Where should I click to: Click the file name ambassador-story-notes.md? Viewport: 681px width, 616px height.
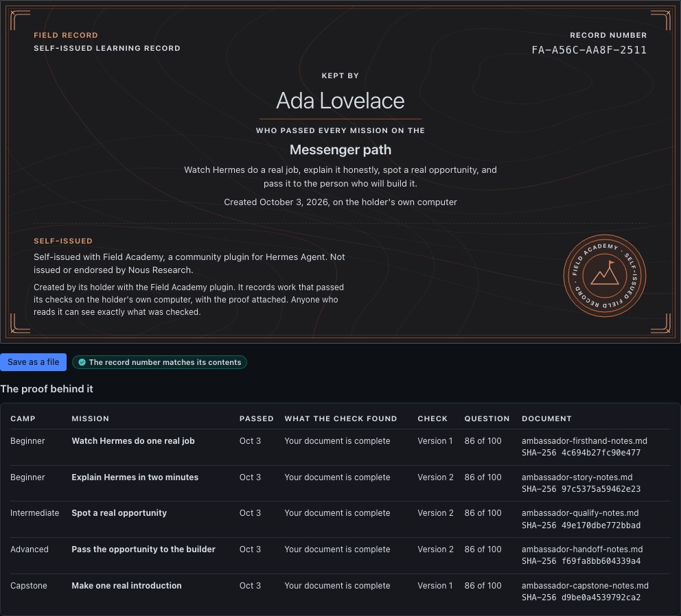pyautogui.click(x=577, y=477)
